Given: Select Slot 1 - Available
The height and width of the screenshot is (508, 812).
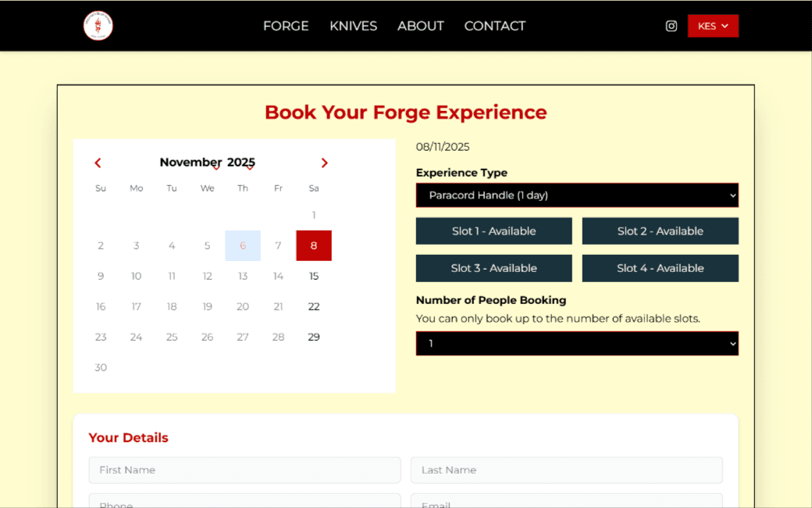Looking at the screenshot, I should pyautogui.click(x=493, y=231).
